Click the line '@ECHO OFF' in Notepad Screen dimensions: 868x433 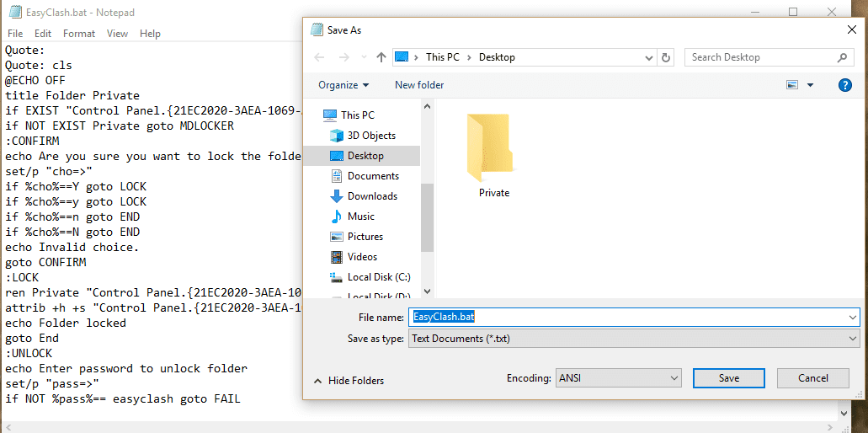pyautogui.click(x=35, y=80)
